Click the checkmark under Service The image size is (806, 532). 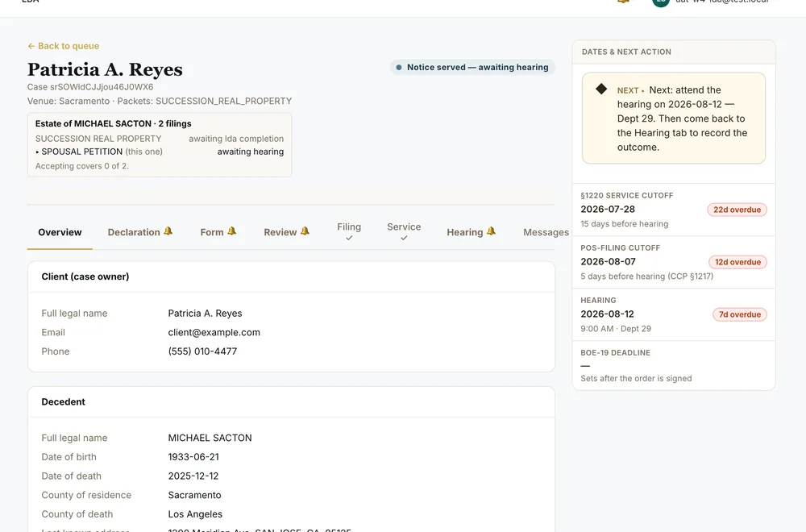(x=404, y=238)
